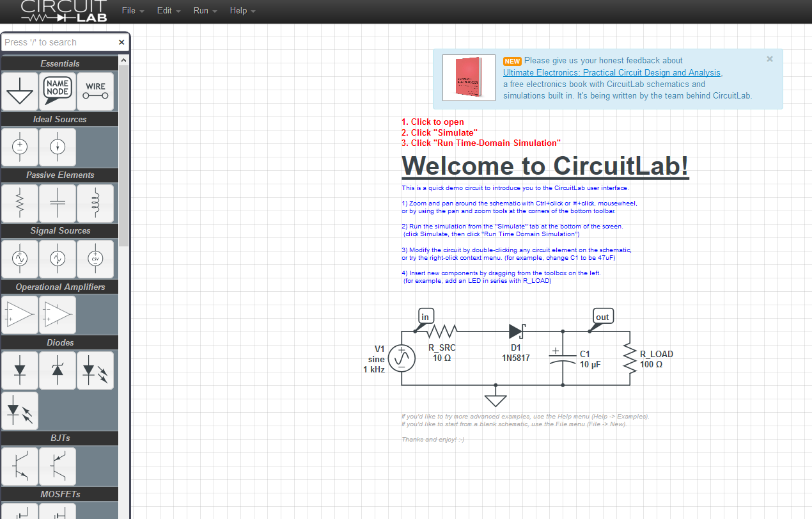Image resolution: width=812 pixels, height=519 pixels.
Task: Select the capacitor component
Action: pos(58,203)
